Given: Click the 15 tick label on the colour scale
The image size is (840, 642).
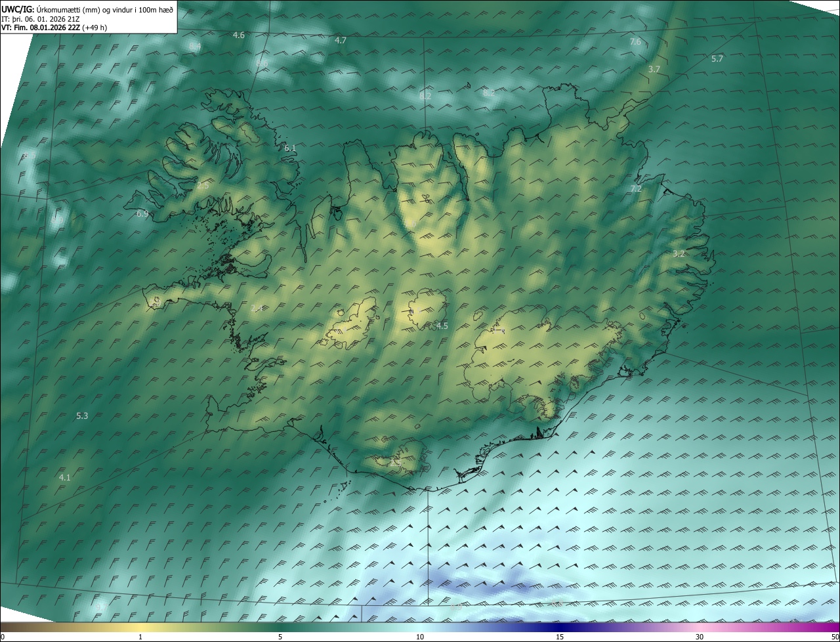Looking at the screenshot, I should click(560, 637).
